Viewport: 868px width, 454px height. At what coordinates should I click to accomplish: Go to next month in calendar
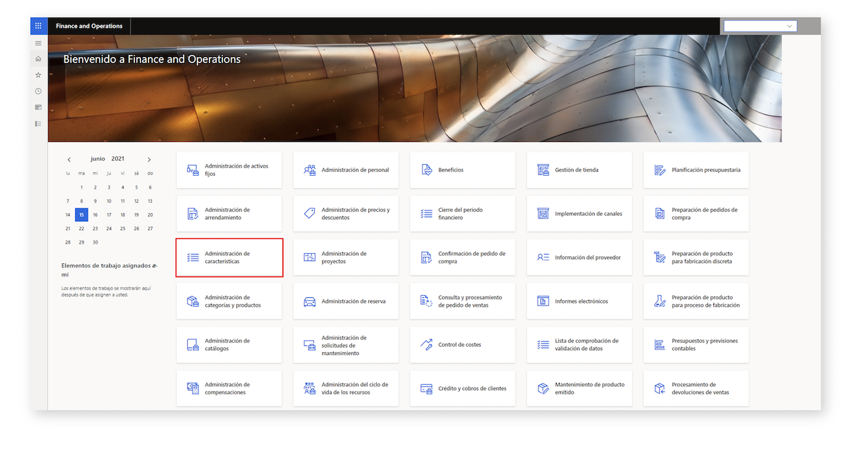pyautogui.click(x=149, y=159)
